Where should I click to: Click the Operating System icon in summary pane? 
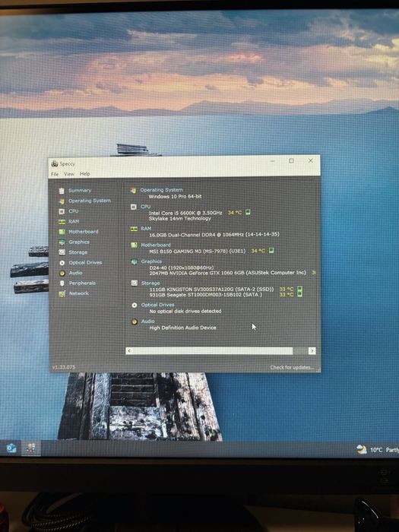tap(133, 190)
